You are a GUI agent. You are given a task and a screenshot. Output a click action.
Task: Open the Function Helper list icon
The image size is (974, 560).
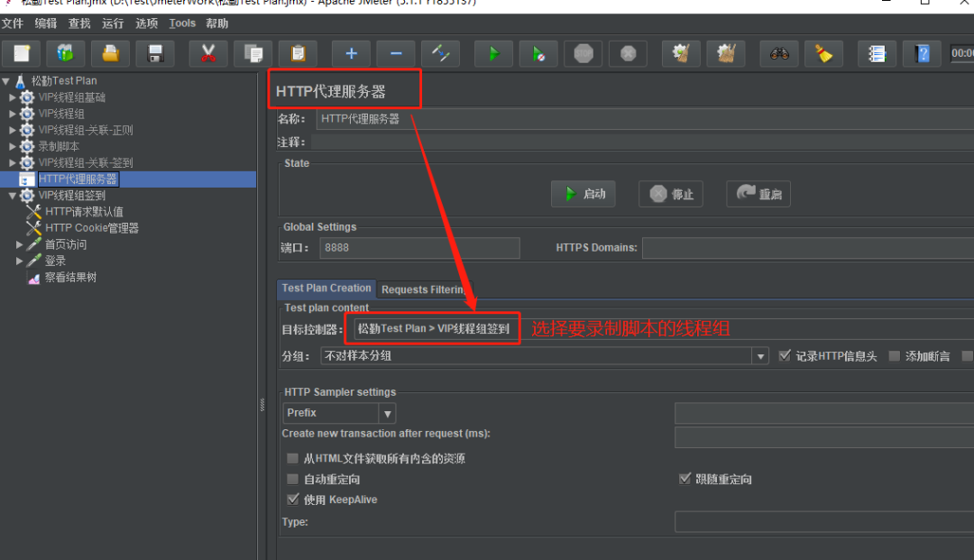tap(878, 53)
